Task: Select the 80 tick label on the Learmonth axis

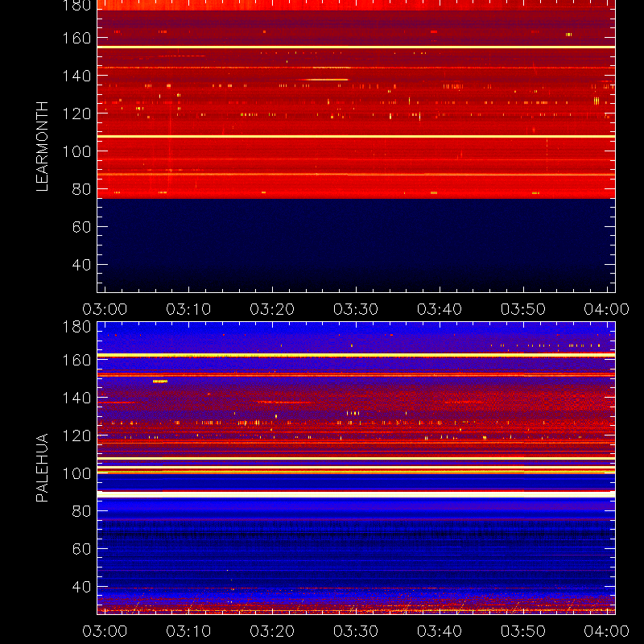Action: pos(81,189)
